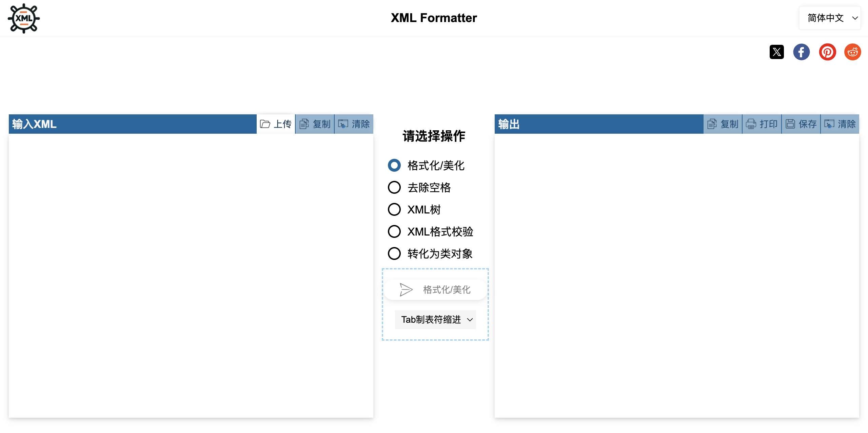Image resolution: width=868 pixels, height=433 pixels.
Task: Upload an XML file to input
Action: coord(276,124)
